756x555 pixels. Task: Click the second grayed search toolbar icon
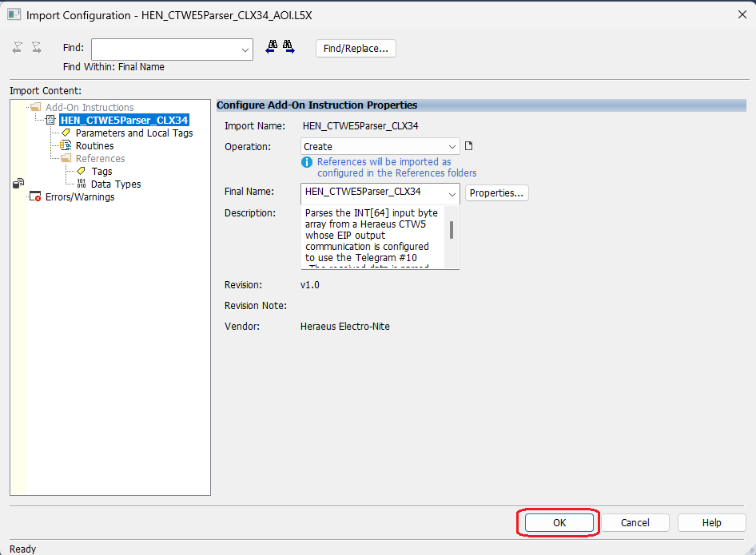[x=37, y=47]
